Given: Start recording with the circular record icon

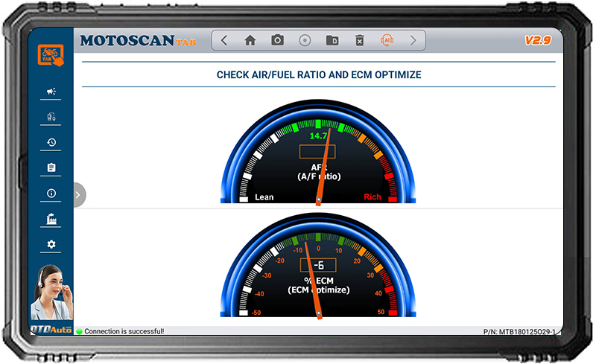Looking at the screenshot, I should pyautogui.click(x=305, y=40).
